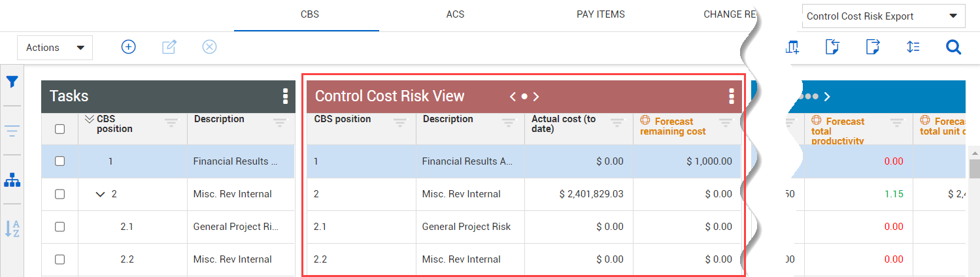Tick the checkbox for row 2.1
980x277 pixels.
tap(59, 227)
